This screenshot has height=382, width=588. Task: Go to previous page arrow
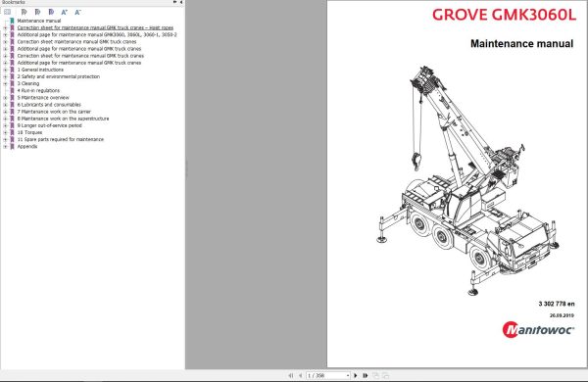coord(301,375)
